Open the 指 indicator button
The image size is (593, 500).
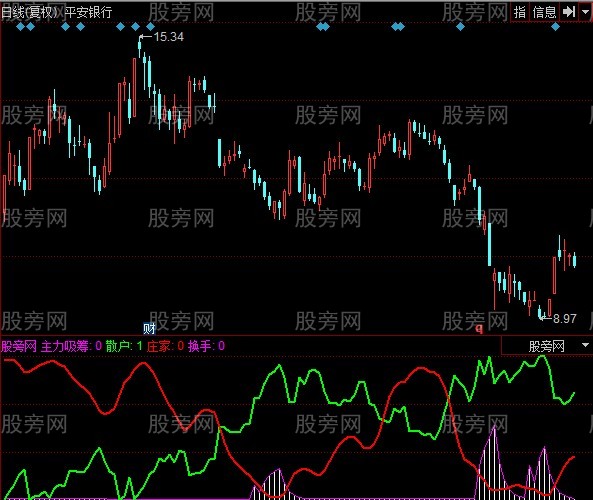tap(520, 12)
